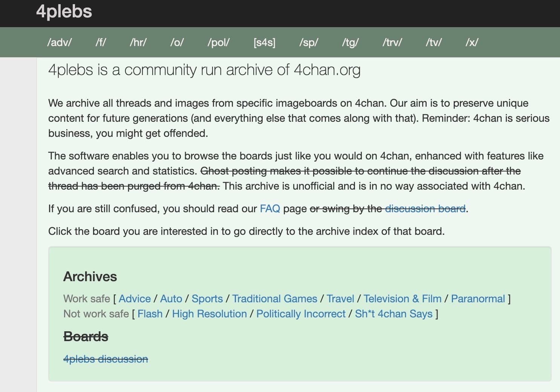Open the /adv/ board in navigation bar
Screen dimensions: 560x392
[59, 42]
